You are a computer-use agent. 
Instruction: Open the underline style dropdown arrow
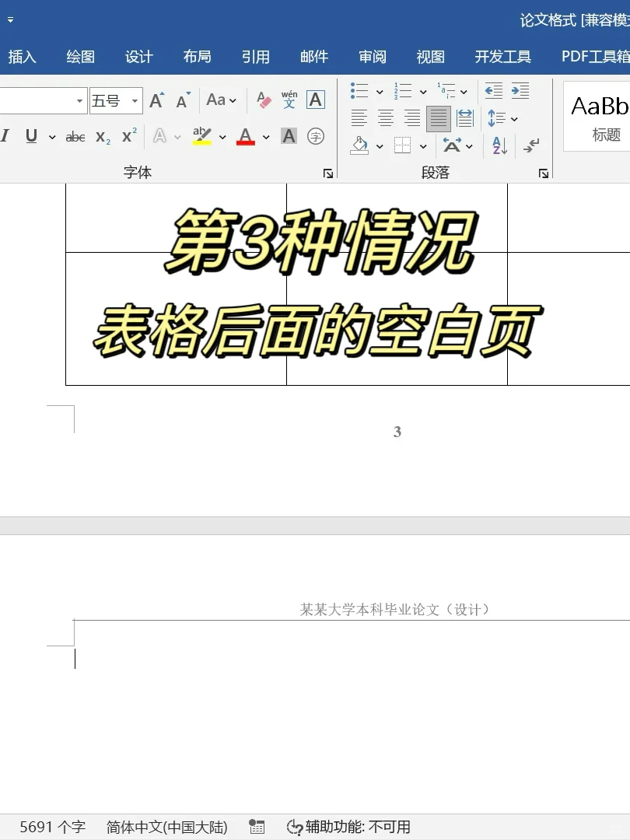click(52, 138)
